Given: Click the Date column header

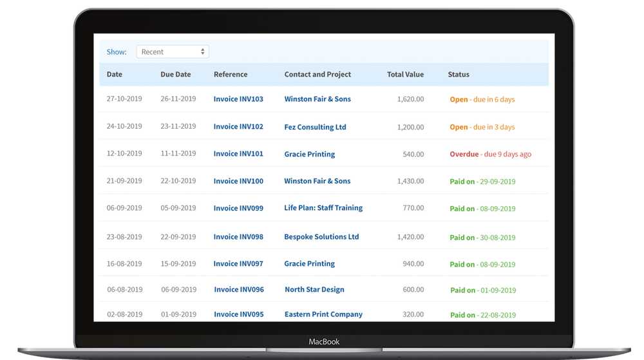Looking at the screenshot, I should [114, 74].
